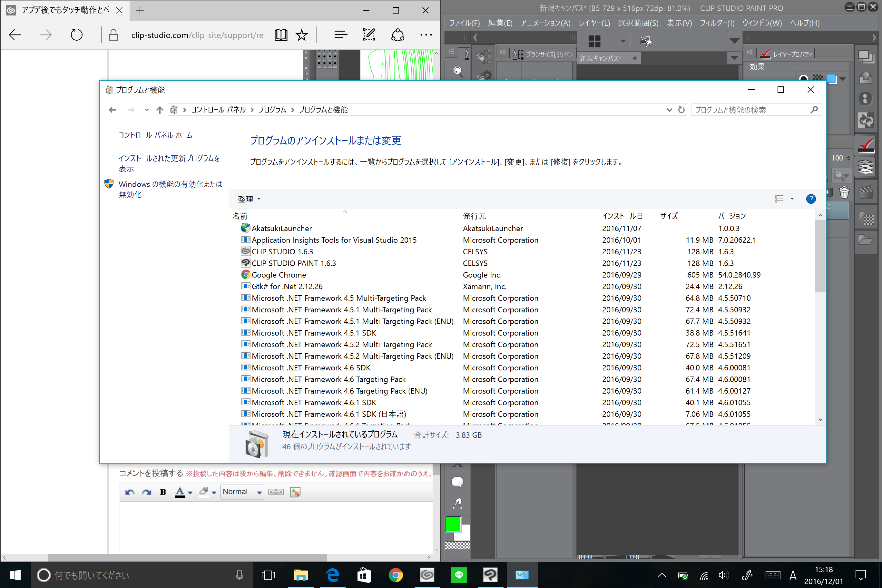Click the green foreground color swatch

[453, 524]
